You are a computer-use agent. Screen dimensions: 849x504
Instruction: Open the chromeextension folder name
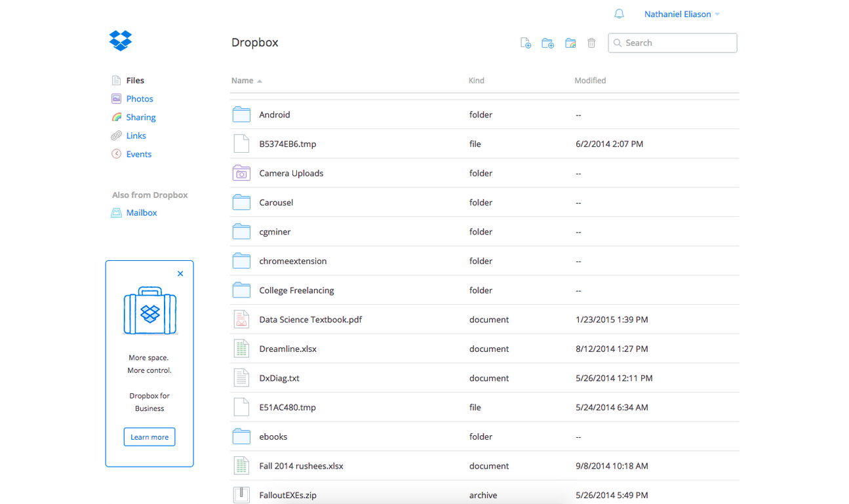293,261
